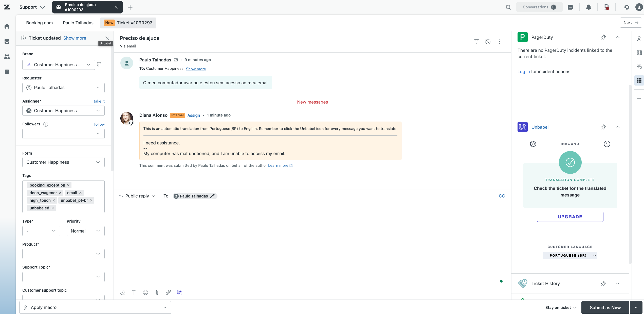This screenshot has height=314, width=644.
Task: Pin the Unbabel app
Action: [603, 127]
